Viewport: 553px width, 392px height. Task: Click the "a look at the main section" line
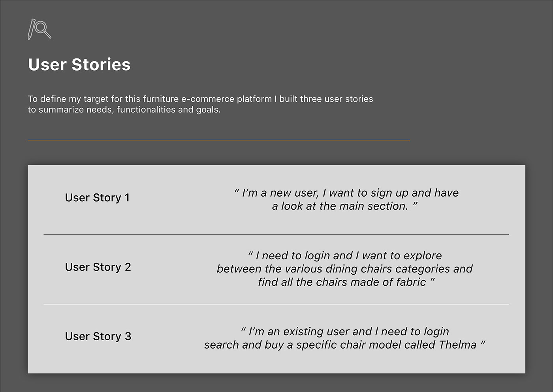point(344,206)
